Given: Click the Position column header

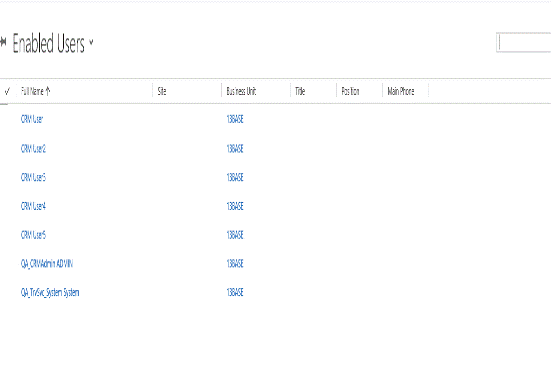Looking at the screenshot, I should [x=350, y=91].
